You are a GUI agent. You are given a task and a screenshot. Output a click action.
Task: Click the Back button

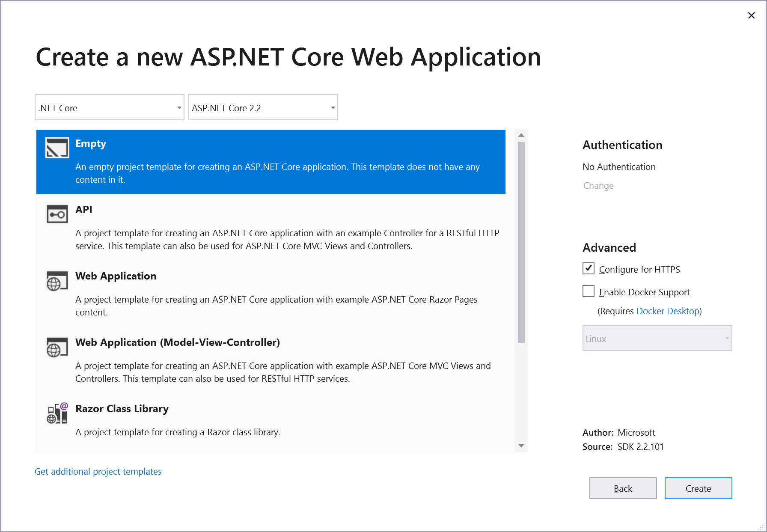click(623, 488)
